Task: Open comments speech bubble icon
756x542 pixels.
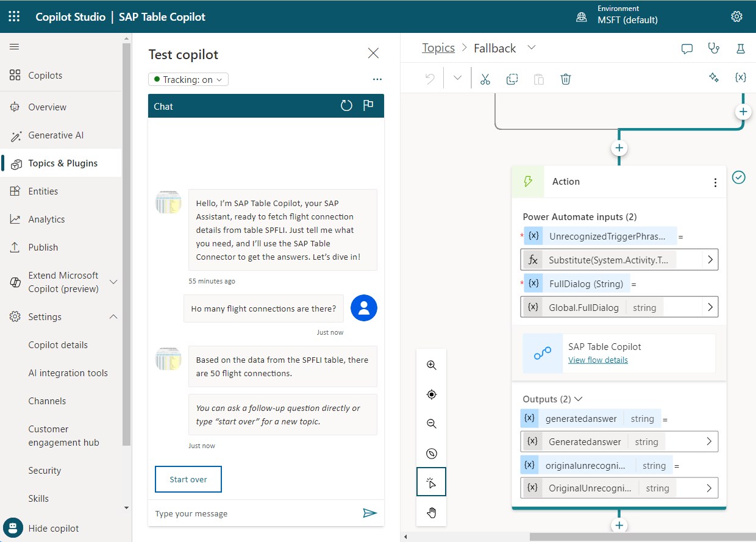Action: coord(687,49)
